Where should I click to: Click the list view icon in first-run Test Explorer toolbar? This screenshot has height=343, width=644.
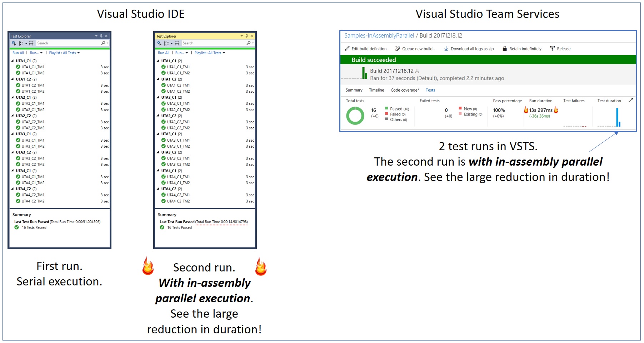31,43
